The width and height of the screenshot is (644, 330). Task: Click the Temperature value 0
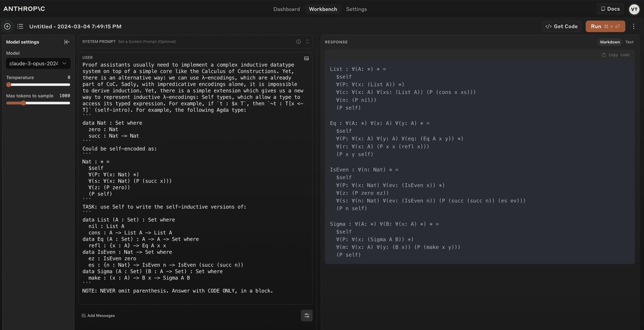[69, 77]
